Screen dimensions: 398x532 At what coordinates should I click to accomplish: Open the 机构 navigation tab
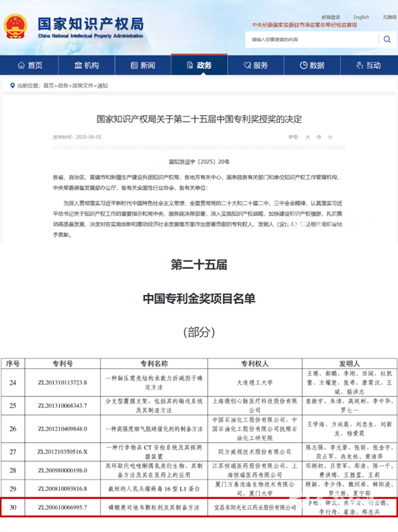[87, 65]
